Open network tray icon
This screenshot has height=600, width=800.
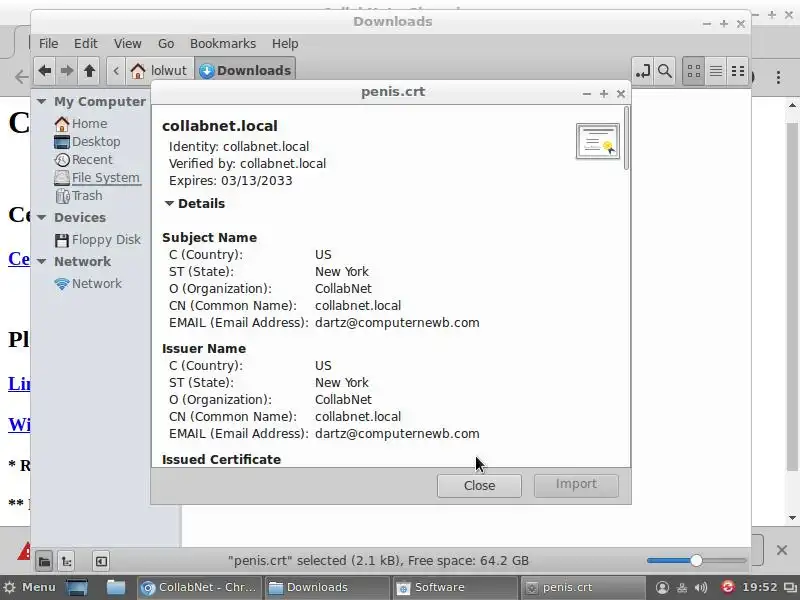point(682,588)
